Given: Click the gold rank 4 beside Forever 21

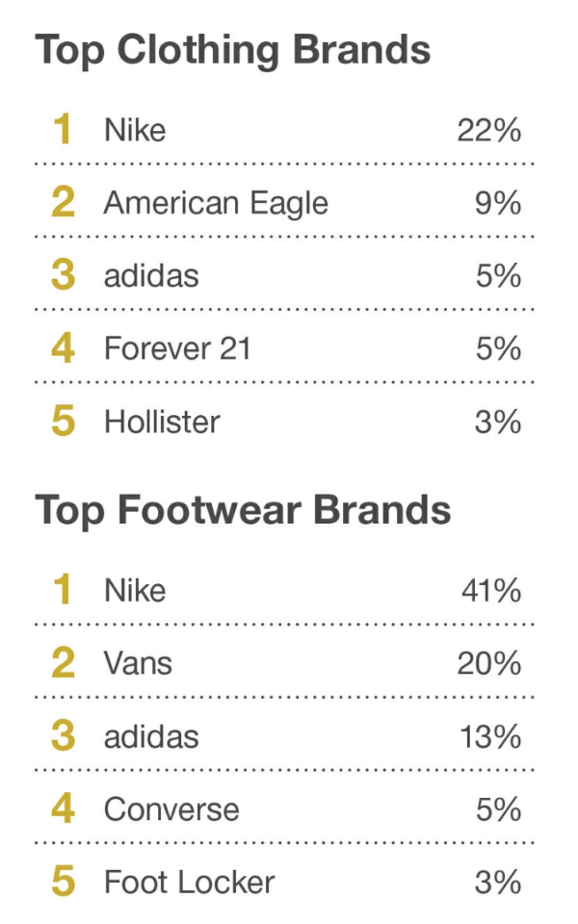Looking at the screenshot, I should pyautogui.click(x=63, y=348).
